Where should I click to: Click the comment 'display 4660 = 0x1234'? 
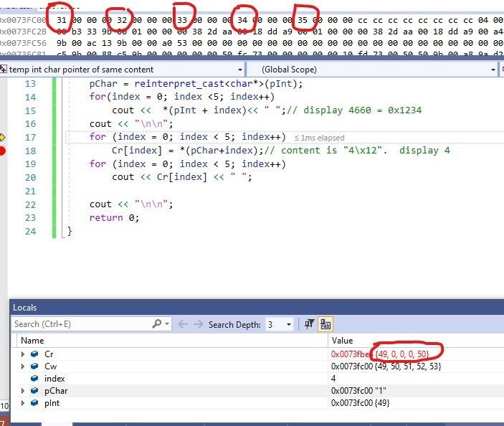(354, 110)
